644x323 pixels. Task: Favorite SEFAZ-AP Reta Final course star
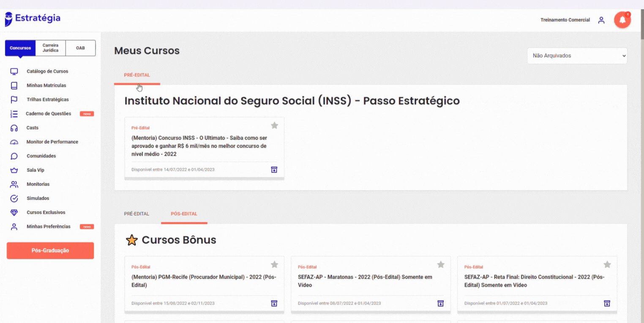[607, 265]
